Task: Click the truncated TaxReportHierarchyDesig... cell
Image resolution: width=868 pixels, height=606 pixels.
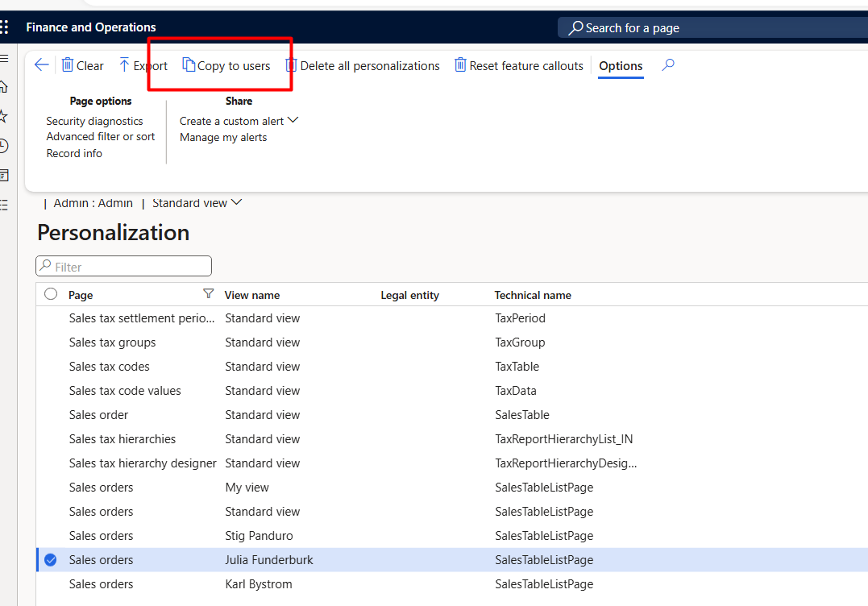Action: pyautogui.click(x=566, y=463)
